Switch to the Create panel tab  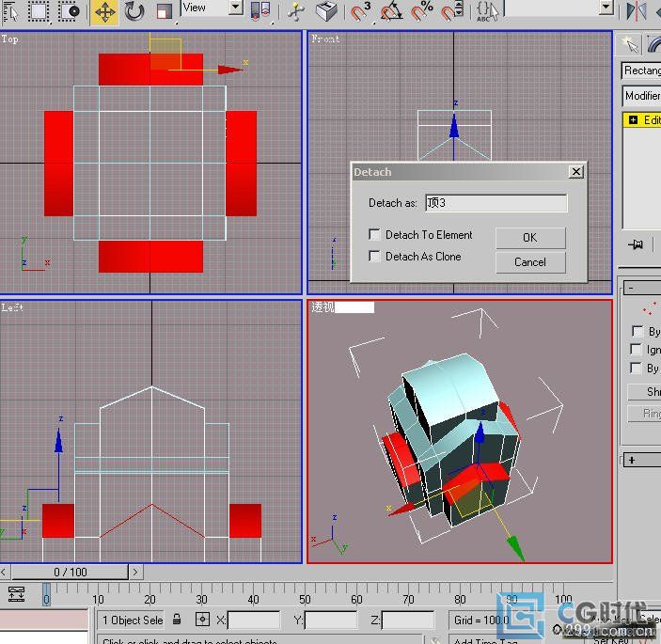(x=629, y=45)
